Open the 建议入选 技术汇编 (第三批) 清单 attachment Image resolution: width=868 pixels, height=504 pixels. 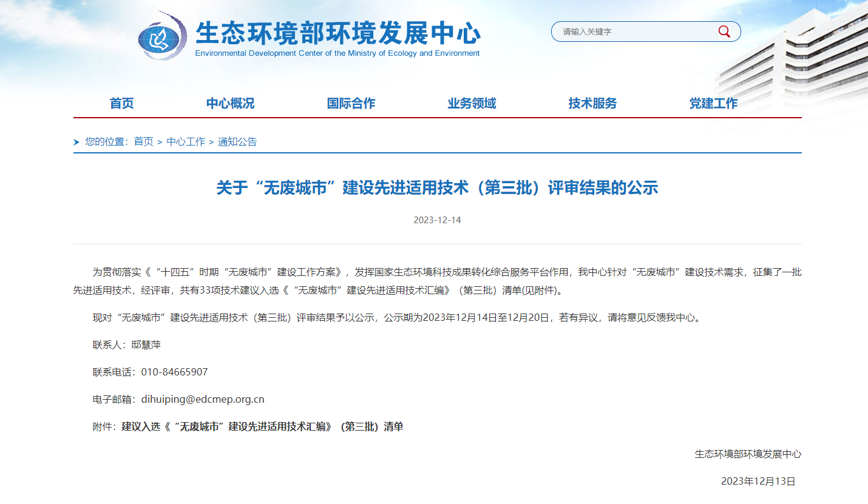[x=262, y=426]
